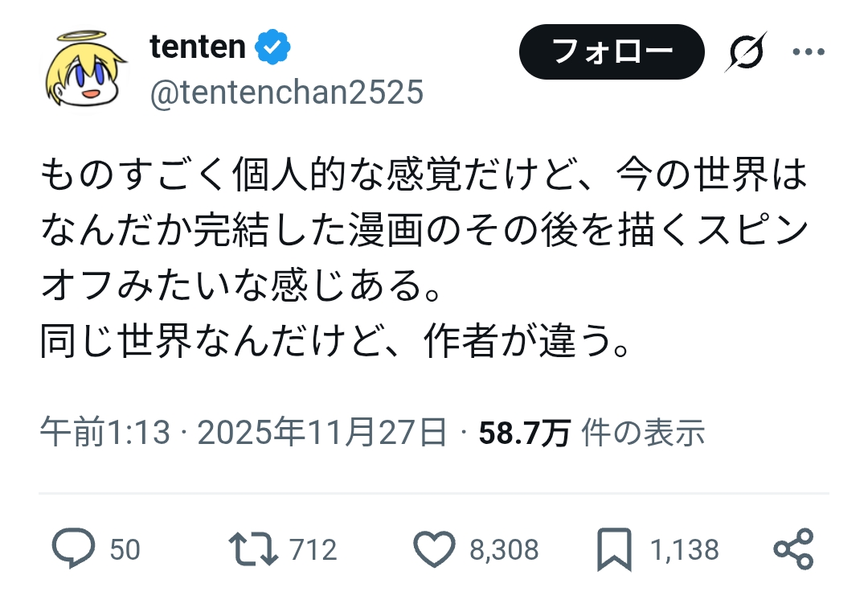Click the 午前1:13 timestamp
868x596 pixels.
click(x=105, y=434)
